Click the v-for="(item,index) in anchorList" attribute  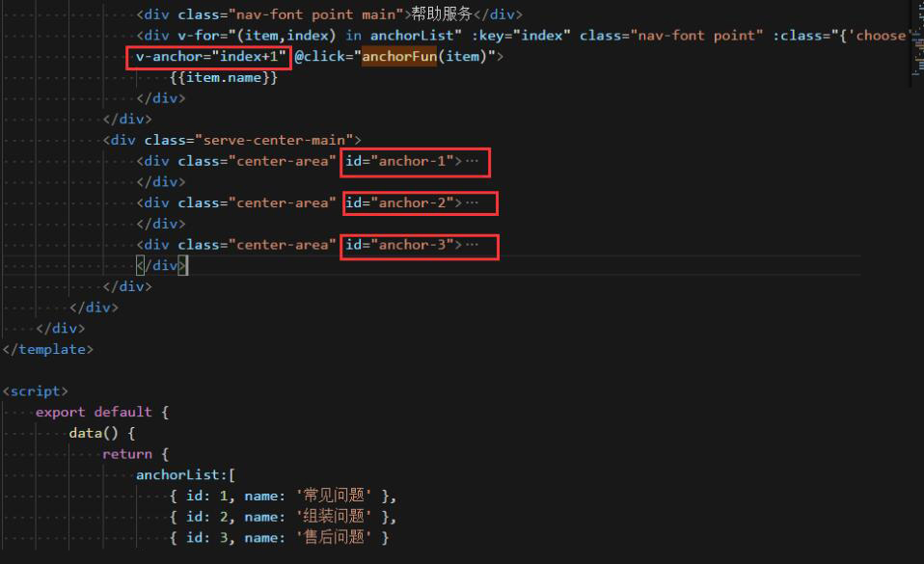(319, 36)
